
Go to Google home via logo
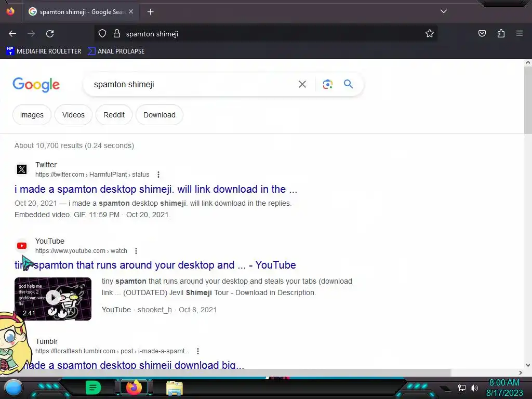click(36, 85)
